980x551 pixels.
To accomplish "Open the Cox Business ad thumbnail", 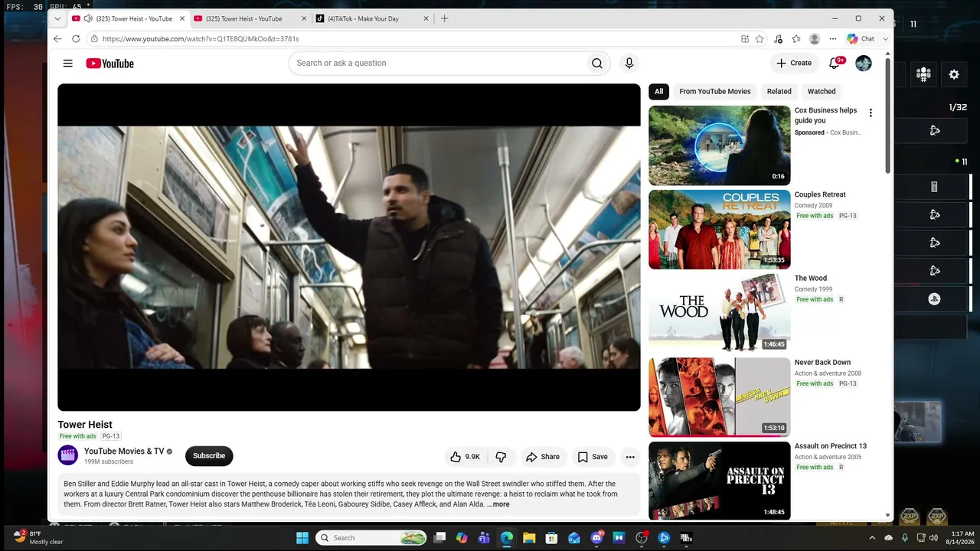I will pos(720,145).
